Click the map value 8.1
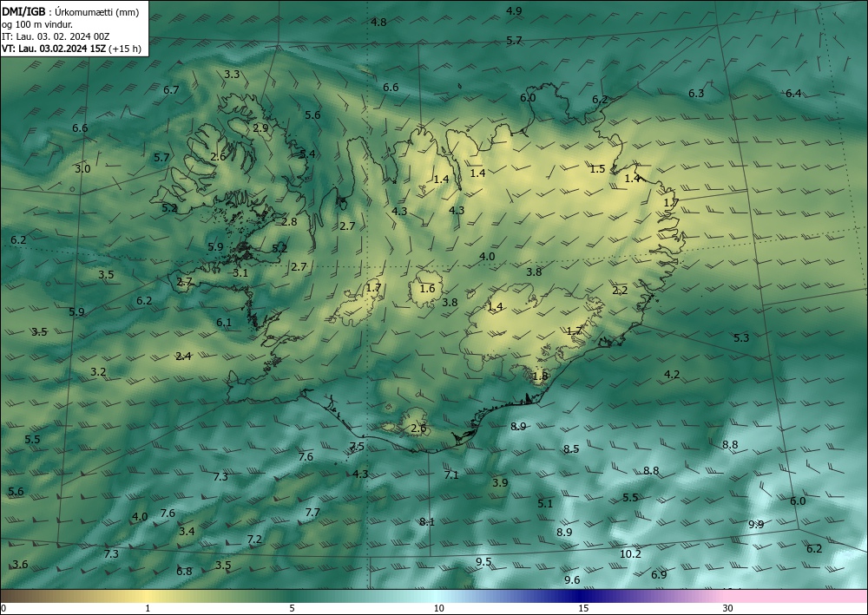Image resolution: width=868 pixels, height=615 pixels. (x=426, y=521)
